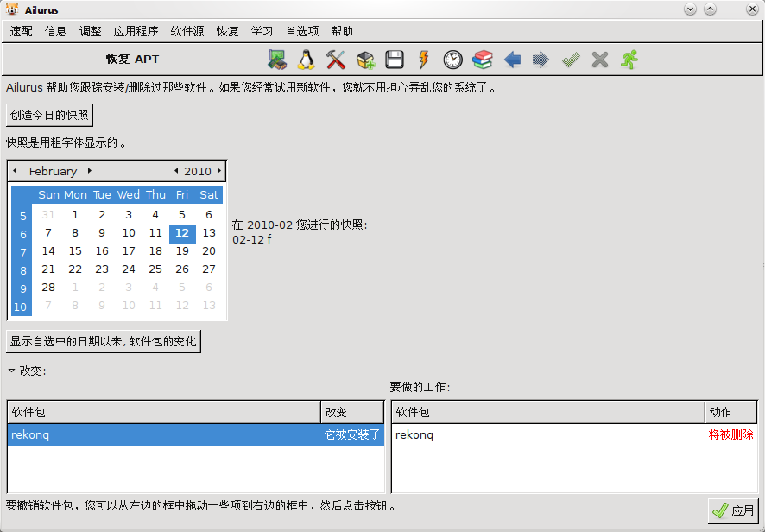Viewport: 765px width, 532px height.
Task: Click 显示自选中的日期以来 package changes button
Action: pyautogui.click(x=104, y=341)
